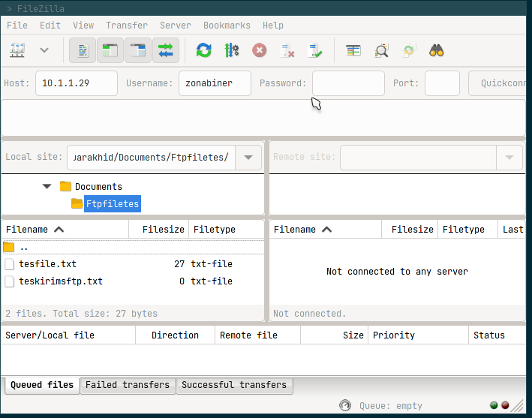Click the Username input field
Image resolution: width=532 pixels, height=418 pixels.
click(215, 83)
